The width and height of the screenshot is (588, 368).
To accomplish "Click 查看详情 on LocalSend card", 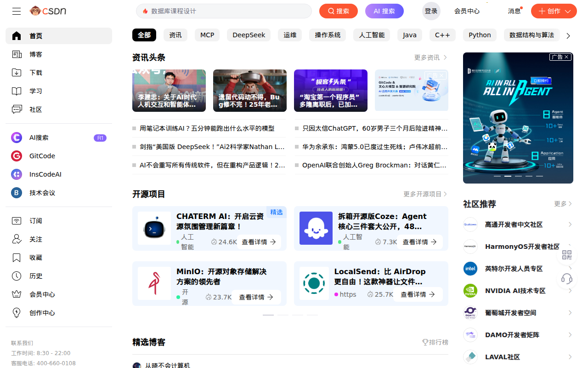I will click(x=418, y=294).
